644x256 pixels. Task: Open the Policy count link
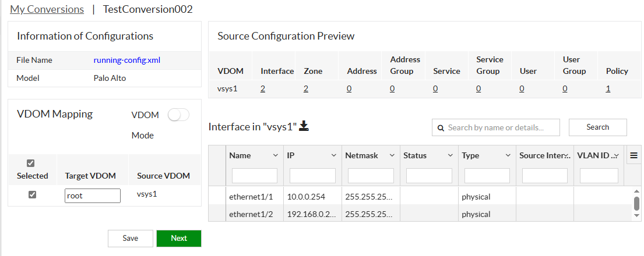[608, 88]
